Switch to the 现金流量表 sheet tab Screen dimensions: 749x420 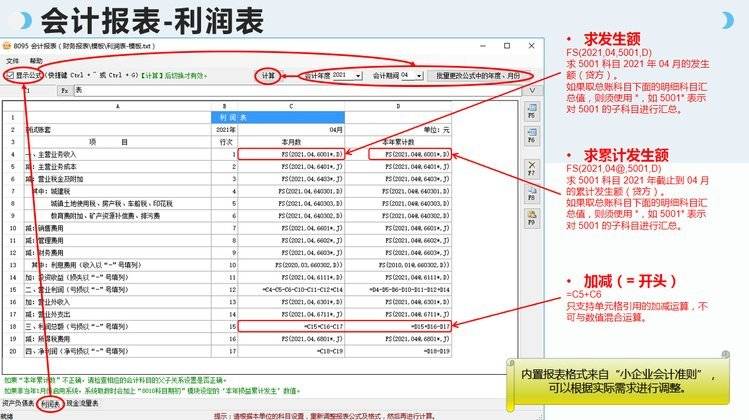click(82, 403)
